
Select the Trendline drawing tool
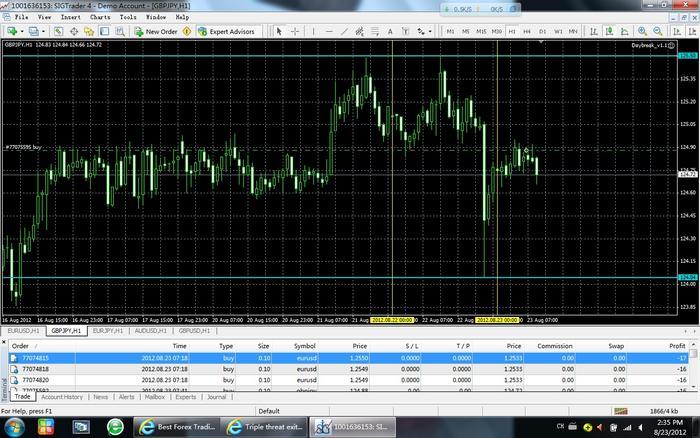click(x=344, y=31)
